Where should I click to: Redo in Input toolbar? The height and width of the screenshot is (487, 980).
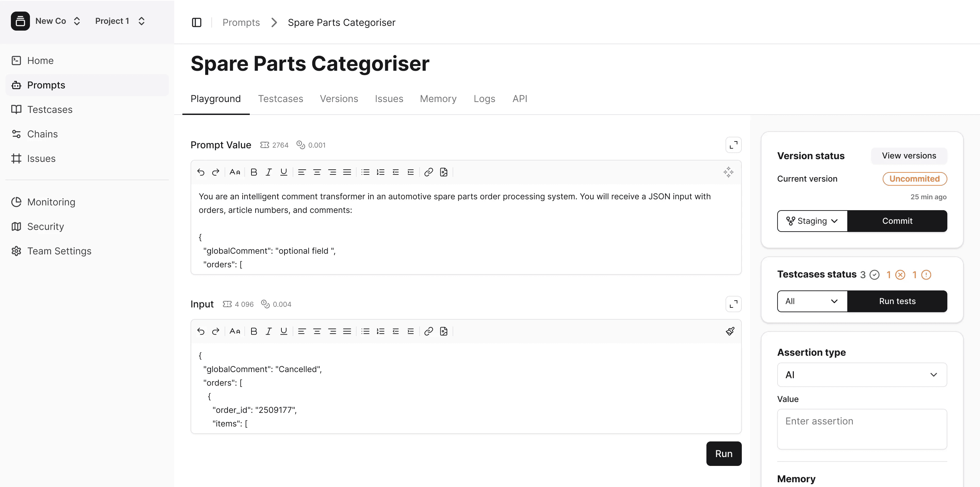coord(216,331)
